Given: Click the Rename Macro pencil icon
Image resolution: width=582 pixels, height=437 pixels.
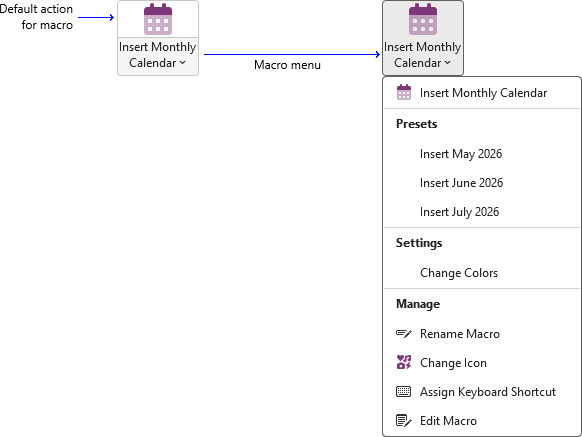Looking at the screenshot, I should 403,334.
